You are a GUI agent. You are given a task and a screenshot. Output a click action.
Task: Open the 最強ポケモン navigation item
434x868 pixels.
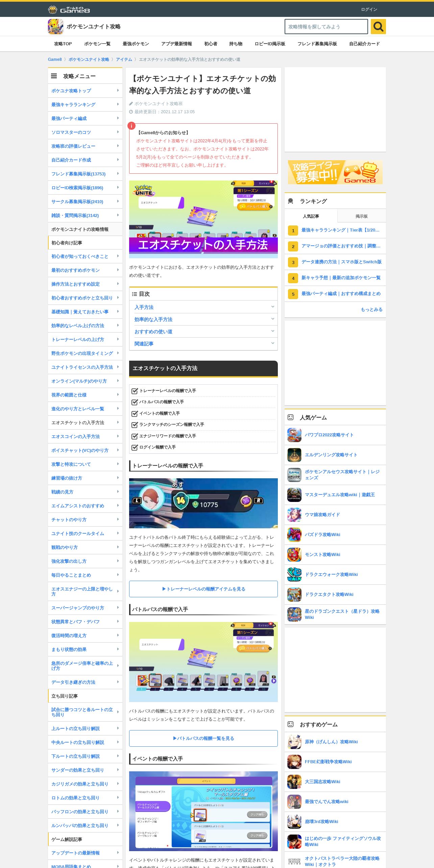136,44
